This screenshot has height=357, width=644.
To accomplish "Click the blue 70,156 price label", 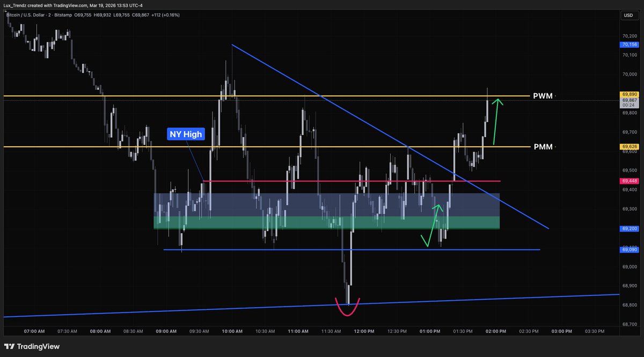I will click(630, 46).
